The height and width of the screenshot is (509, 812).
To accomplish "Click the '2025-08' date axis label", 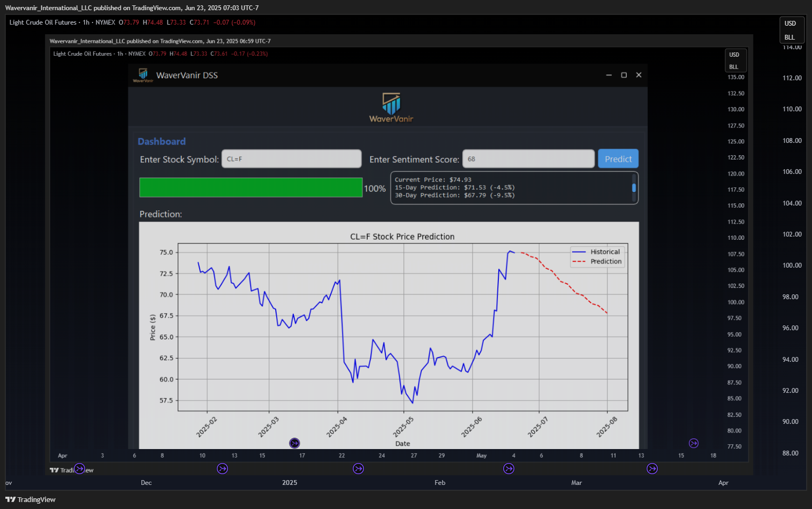I will pyautogui.click(x=607, y=427).
